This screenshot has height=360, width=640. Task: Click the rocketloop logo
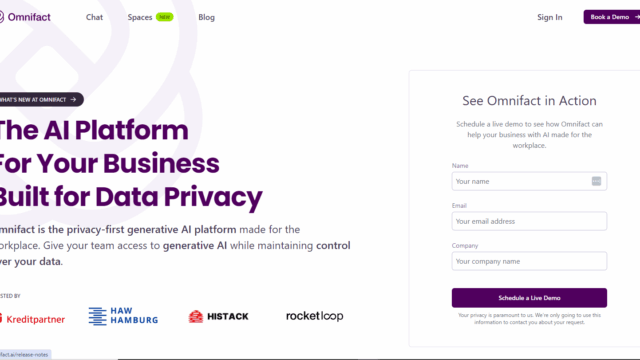tap(315, 316)
